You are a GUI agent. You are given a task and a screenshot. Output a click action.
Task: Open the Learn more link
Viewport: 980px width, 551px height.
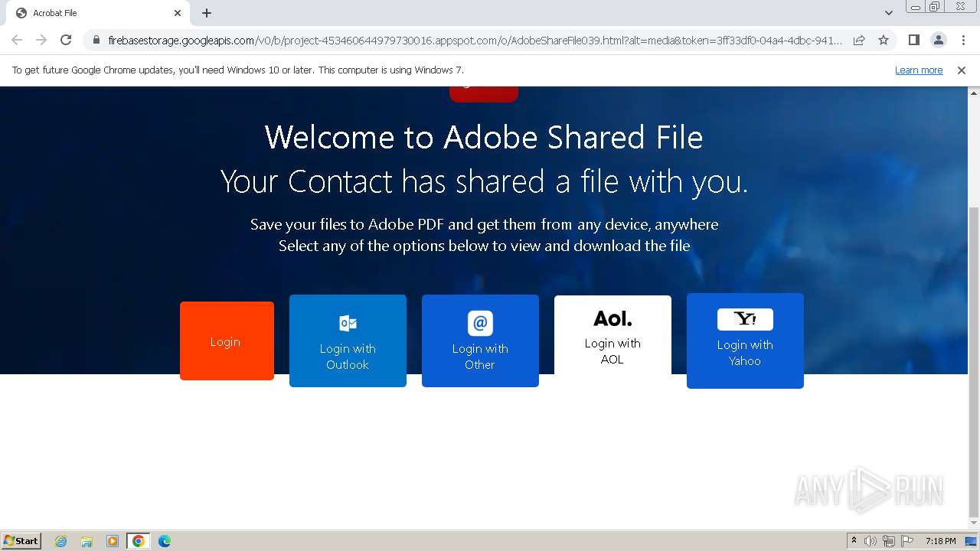click(x=919, y=70)
